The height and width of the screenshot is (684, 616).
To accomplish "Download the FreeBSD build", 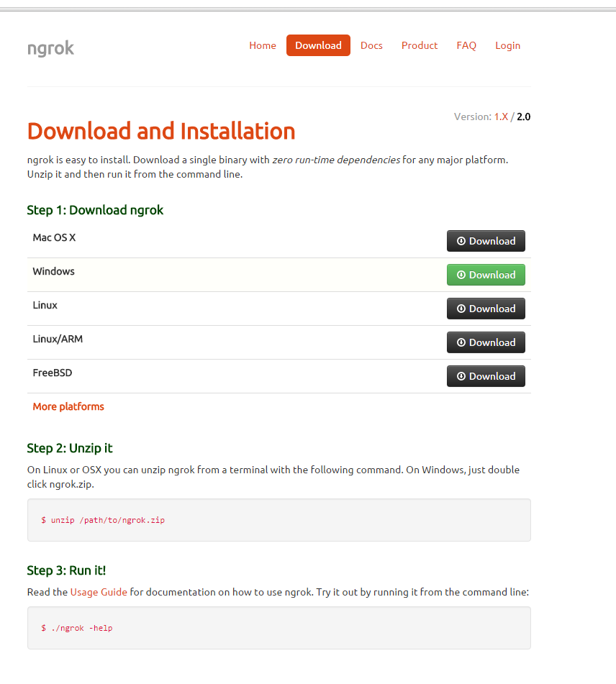I will 486,376.
